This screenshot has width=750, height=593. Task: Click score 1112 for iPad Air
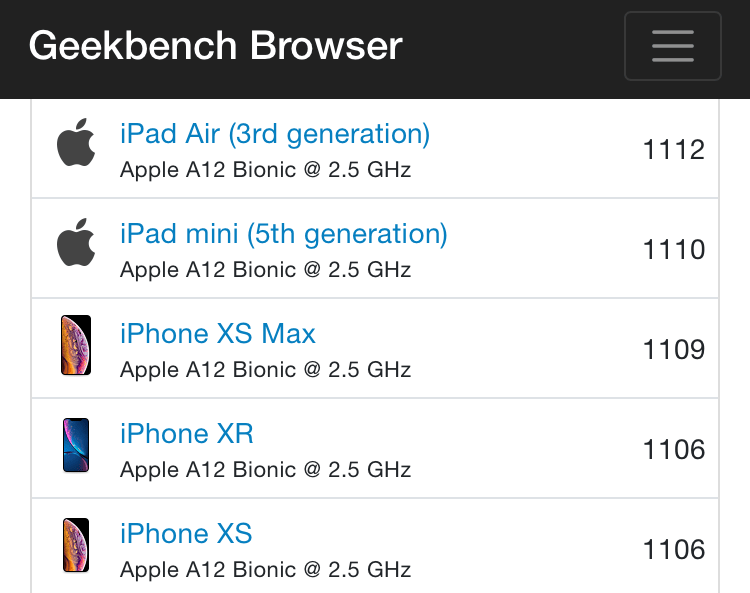[x=673, y=149]
